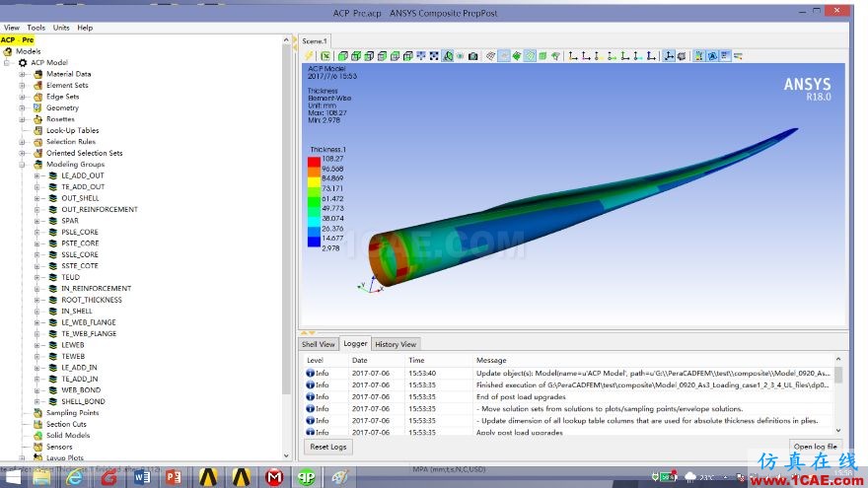The image size is (868, 488).
Task: Open Internet Explorer from the taskbar
Action: point(74,477)
